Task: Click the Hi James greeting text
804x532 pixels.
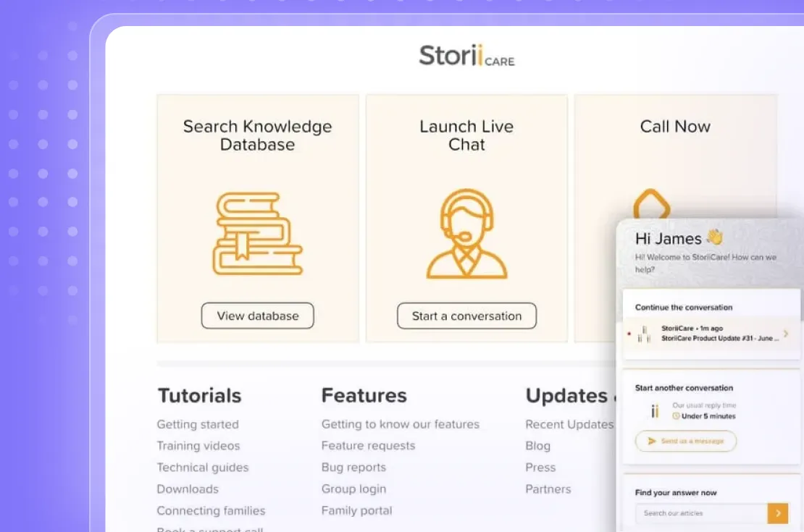Action: tap(668, 238)
